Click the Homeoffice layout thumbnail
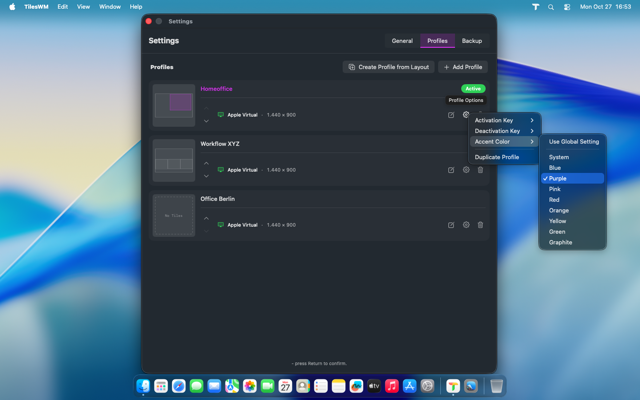Viewport: 640px width, 400px height. click(x=174, y=105)
